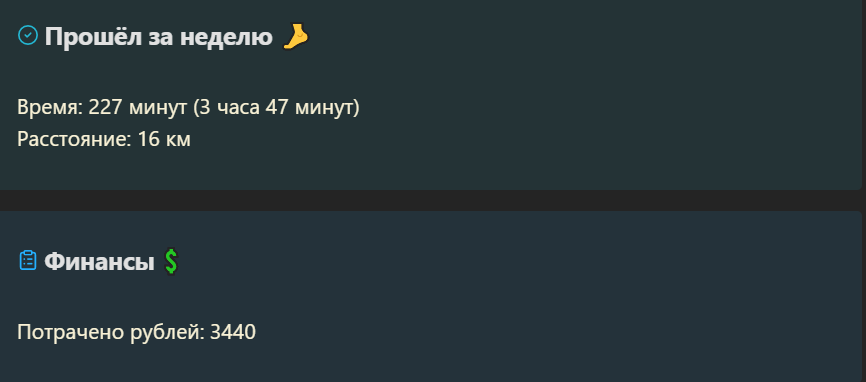This screenshot has height=382, width=866.
Task: Click the green dollar sign emoji
Action: pyautogui.click(x=171, y=261)
